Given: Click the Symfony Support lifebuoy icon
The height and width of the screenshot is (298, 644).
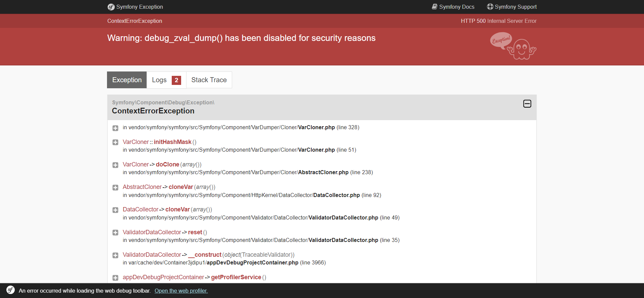Looking at the screenshot, I should click(x=490, y=7).
